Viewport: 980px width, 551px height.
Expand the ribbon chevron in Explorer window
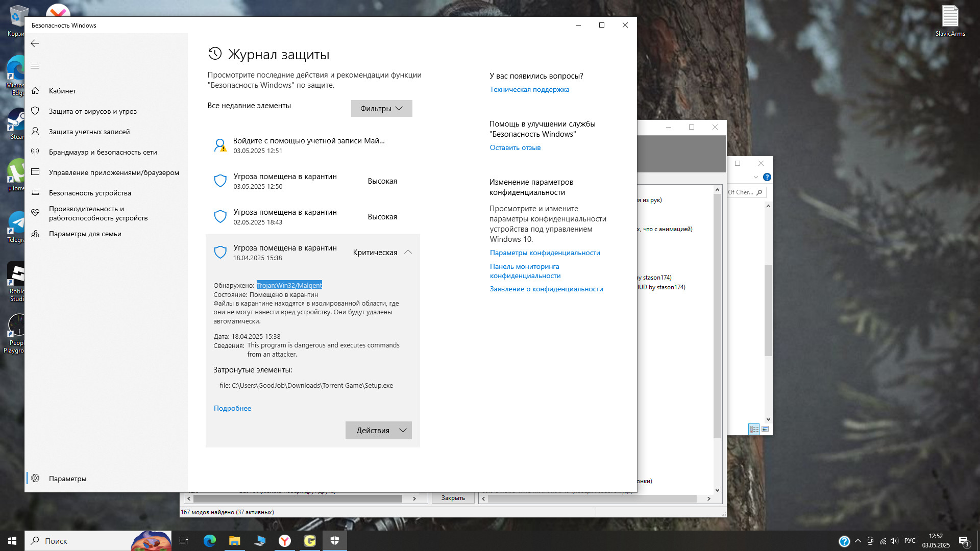point(756,177)
